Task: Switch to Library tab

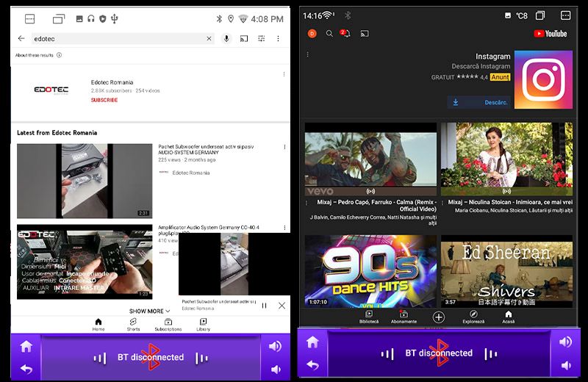Action: tap(204, 324)
